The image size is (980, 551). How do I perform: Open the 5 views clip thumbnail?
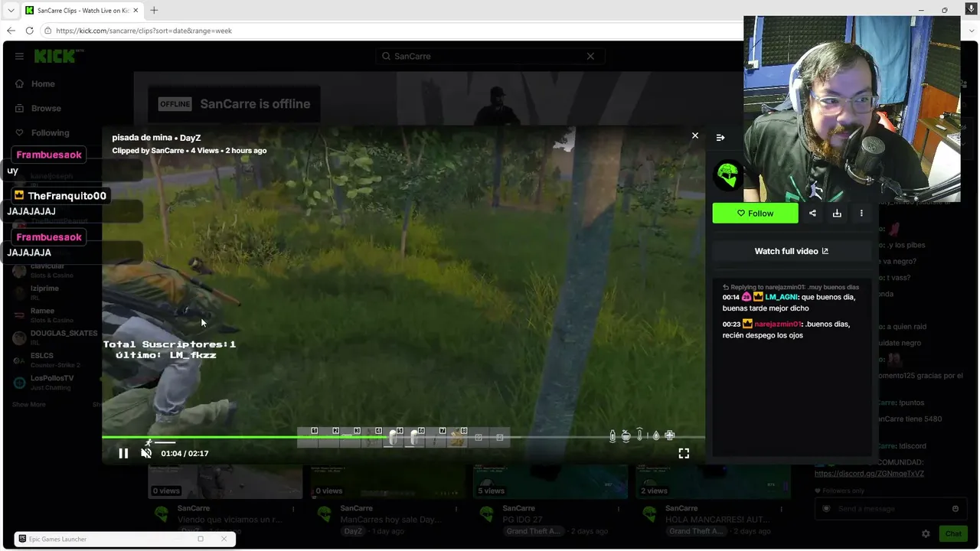pyautogui.click(x=551, y=481)
